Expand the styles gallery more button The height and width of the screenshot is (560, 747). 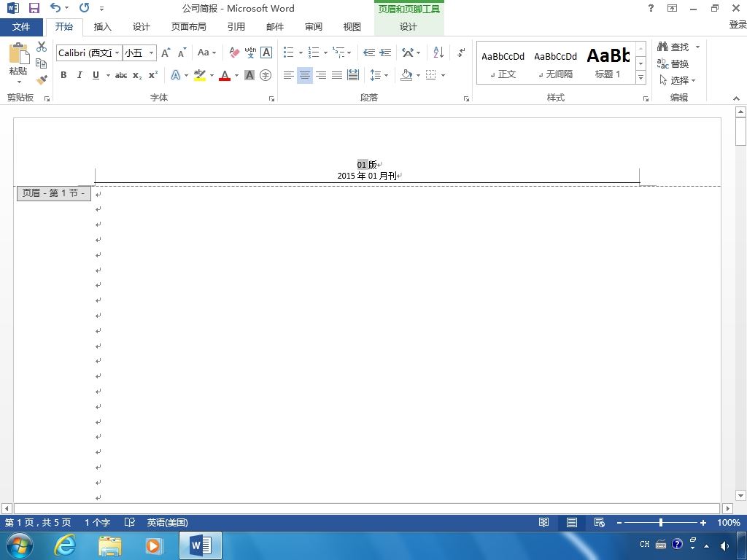click(640, 77)
